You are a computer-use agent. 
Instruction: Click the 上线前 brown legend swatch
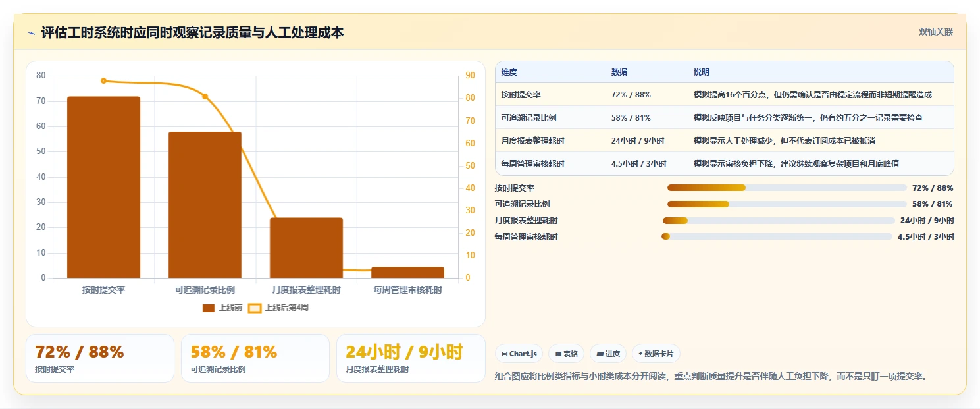click(209, 308)
